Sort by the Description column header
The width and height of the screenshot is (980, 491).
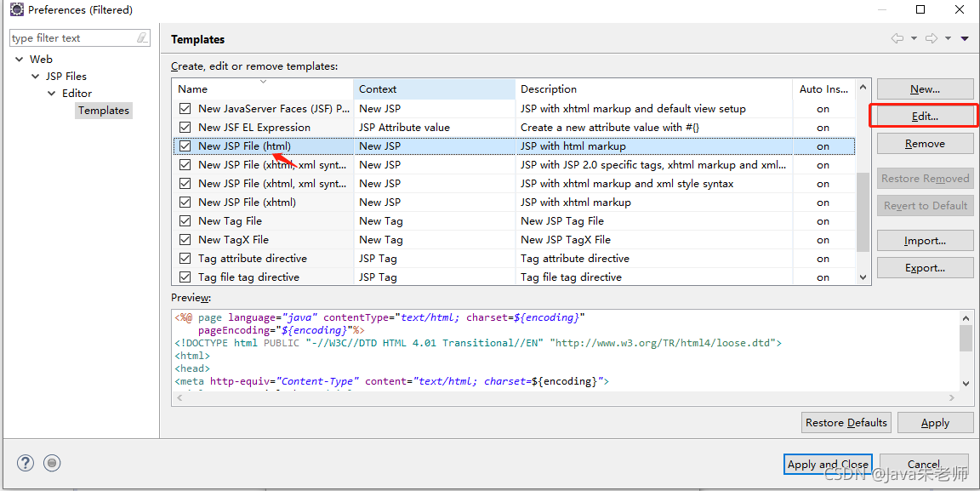[653, 88]
